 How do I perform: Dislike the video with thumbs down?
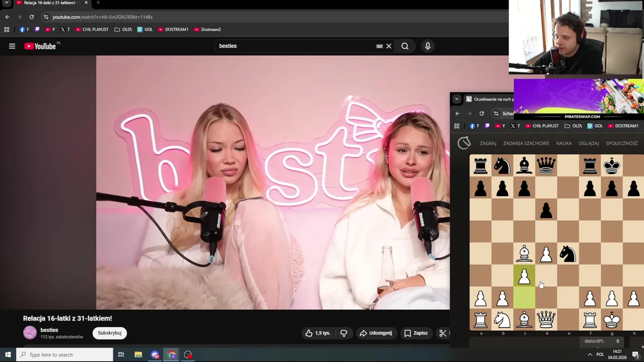pos(344,333)
